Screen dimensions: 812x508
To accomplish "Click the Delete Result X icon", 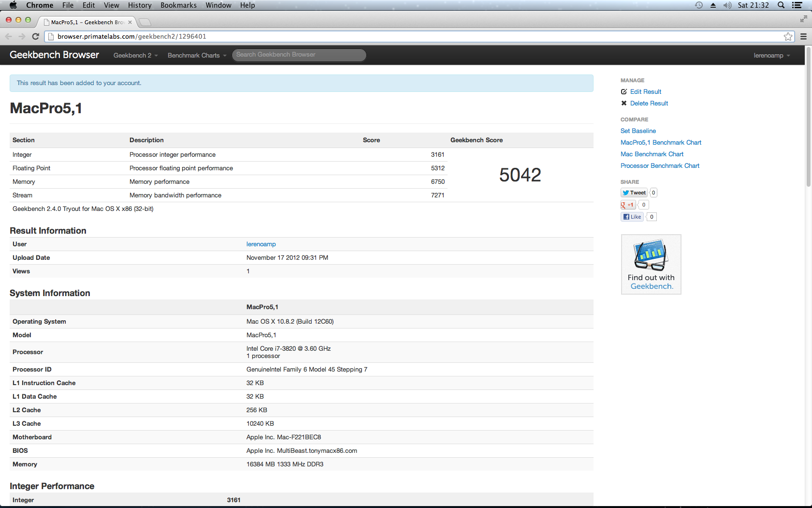I will (x=624, y=103).
